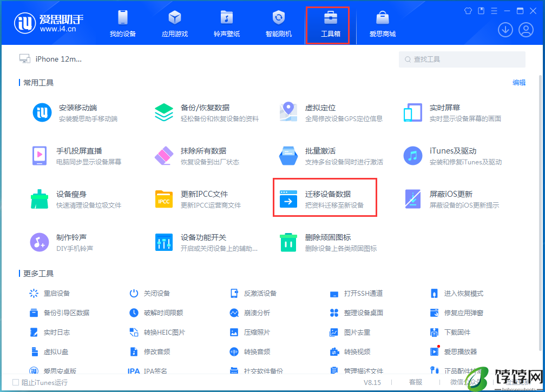This screenshot has width=545, height=392.
Task: Click the 崩溃分析 icon
Action: [x=234, y=313]
